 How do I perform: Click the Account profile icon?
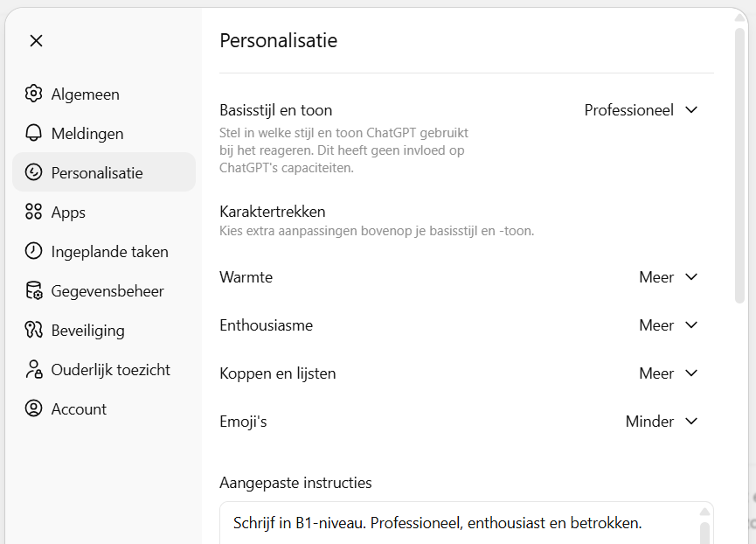pyautogui.click(x=33, y=408)
